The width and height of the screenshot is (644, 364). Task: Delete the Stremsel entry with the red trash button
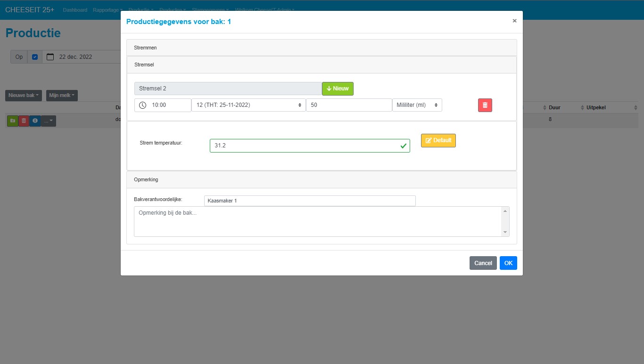coord(485,105)
